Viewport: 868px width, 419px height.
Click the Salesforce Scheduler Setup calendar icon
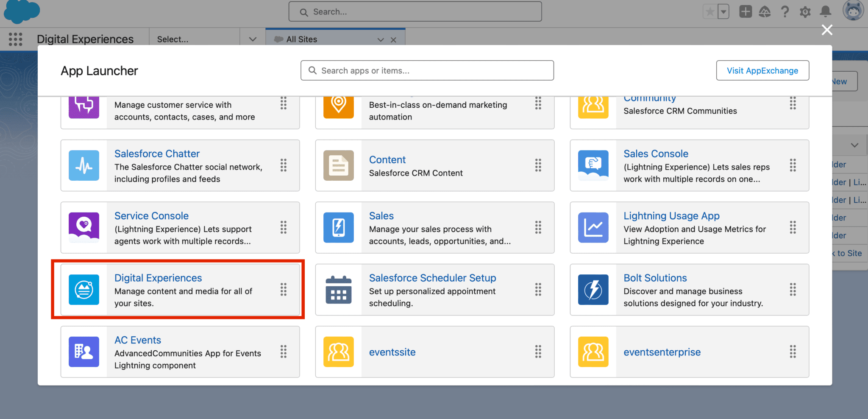[x=338, y=290]
